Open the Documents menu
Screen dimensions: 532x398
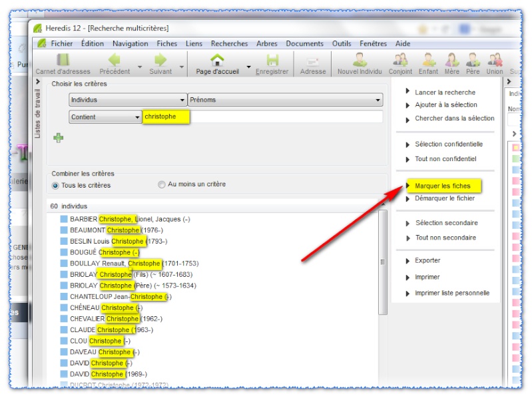(x=305, y=43)
